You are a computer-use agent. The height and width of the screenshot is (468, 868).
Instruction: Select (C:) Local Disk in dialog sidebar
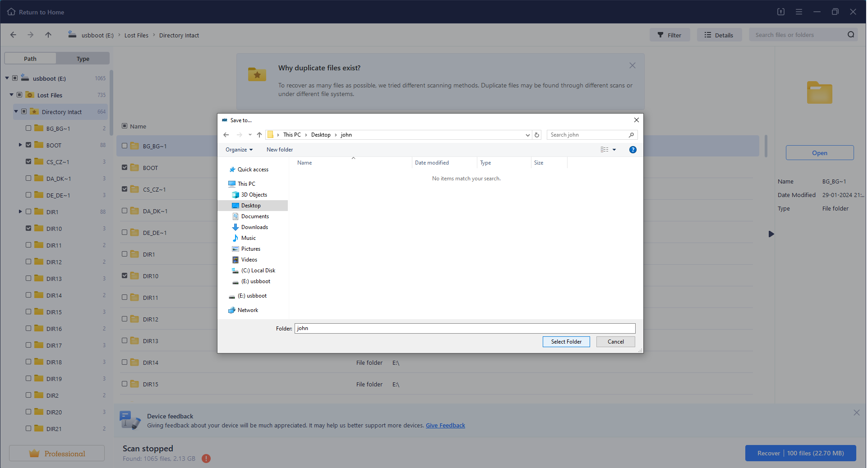click(258, 271)
